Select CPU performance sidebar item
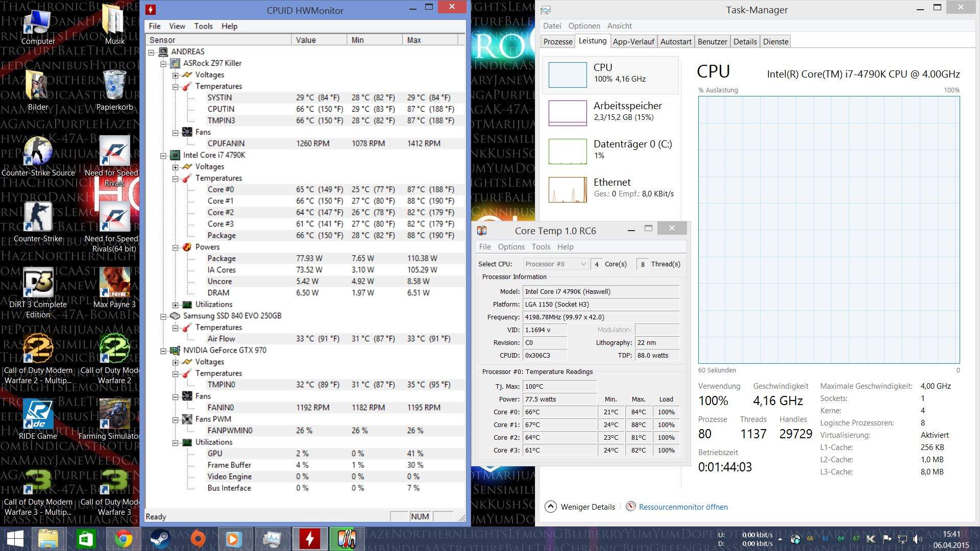Screen dimensions: 980x551 [x=610, y=75]
